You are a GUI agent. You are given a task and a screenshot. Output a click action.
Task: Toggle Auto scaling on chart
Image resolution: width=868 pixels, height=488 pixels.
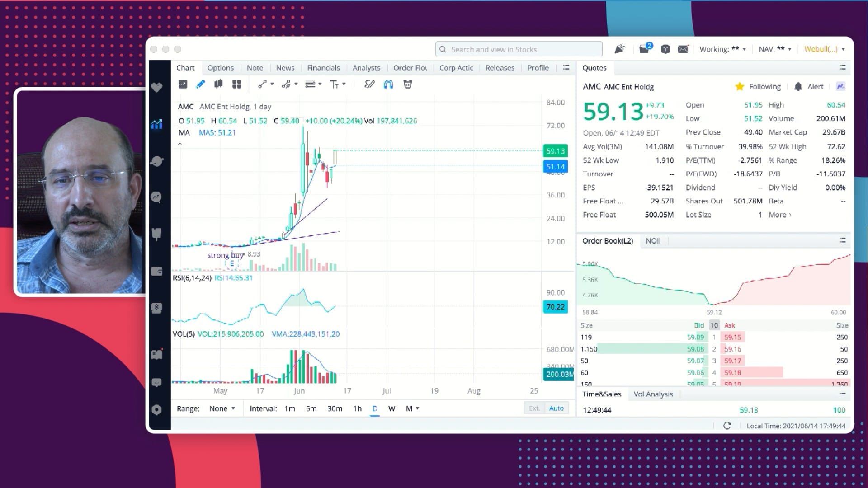tap(557, 408)
